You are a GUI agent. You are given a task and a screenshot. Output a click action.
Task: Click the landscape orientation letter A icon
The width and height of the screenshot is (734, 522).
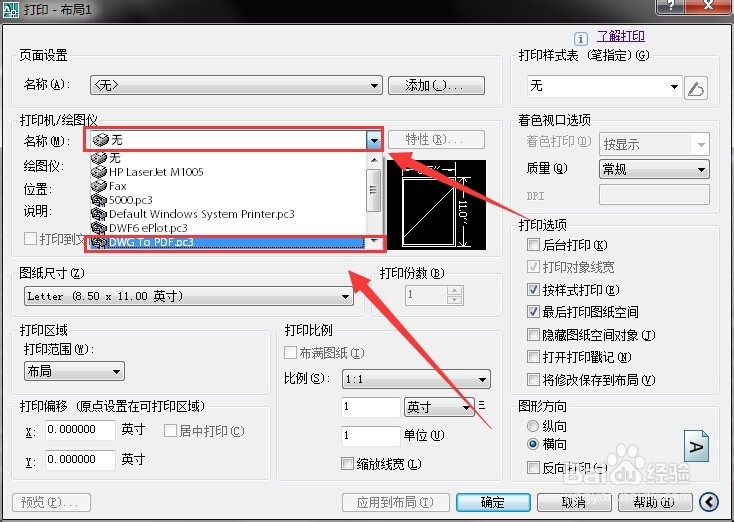[696, 446]
